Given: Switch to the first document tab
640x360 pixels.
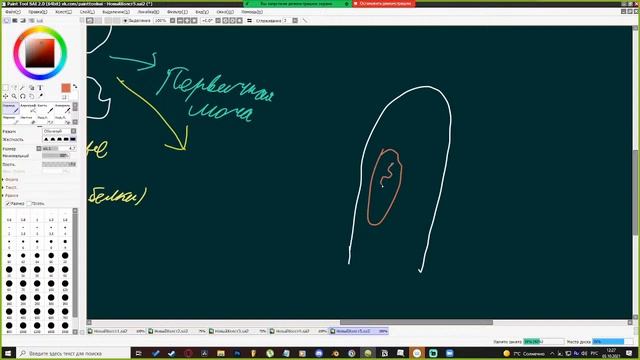Looking at the screenshot, I should (116, 331).
